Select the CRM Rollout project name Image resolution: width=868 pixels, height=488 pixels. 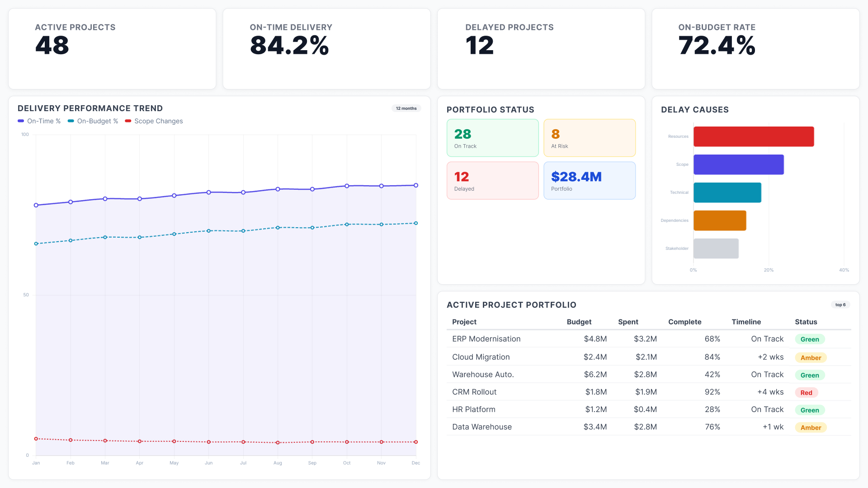pyautogui.click(x=474, y=392)
